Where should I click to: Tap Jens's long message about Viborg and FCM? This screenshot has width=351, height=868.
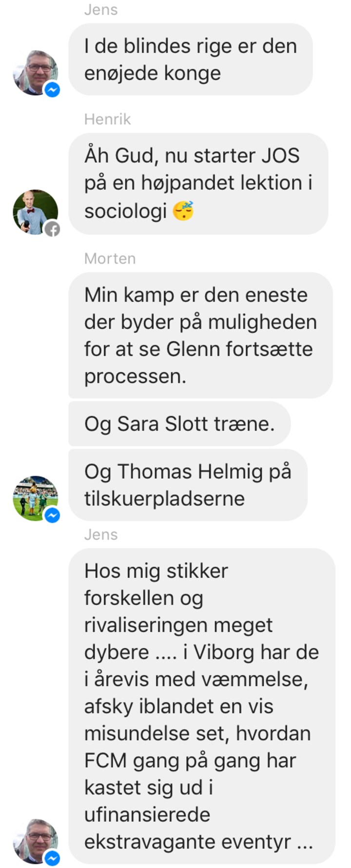[x=202, y=706]
